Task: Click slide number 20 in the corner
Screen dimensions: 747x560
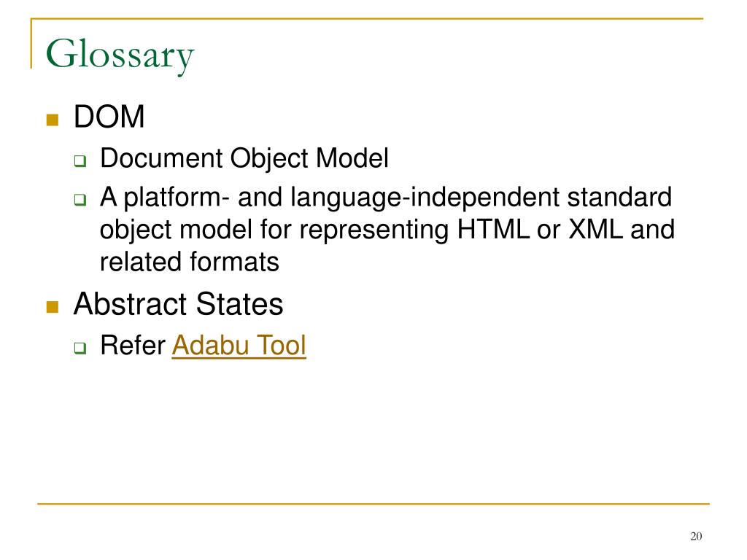Action: pos(696,536)
